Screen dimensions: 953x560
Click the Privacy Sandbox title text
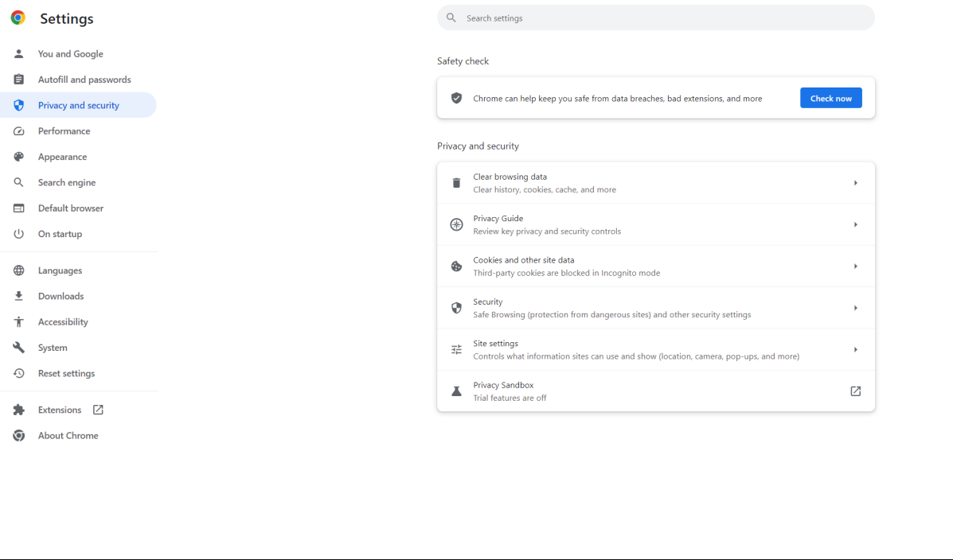click(x=503, y=385)
